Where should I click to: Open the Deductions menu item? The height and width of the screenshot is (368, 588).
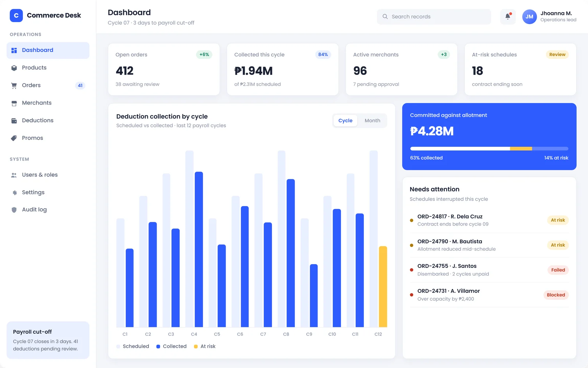48,121
